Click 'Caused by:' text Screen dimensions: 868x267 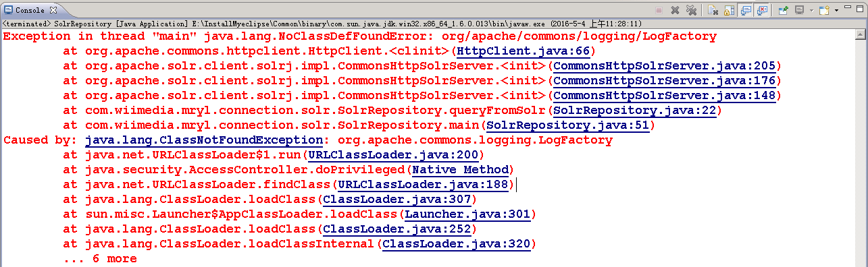(x=41, y=140)
